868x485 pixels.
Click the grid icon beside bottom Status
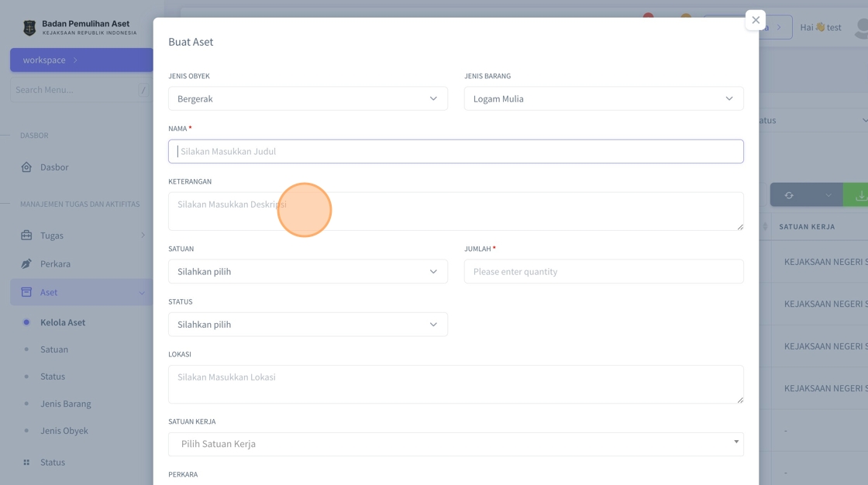(26, 463)
